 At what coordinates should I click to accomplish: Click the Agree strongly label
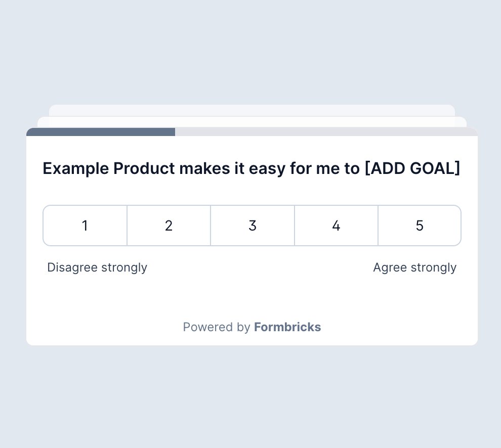coord(414,267)
